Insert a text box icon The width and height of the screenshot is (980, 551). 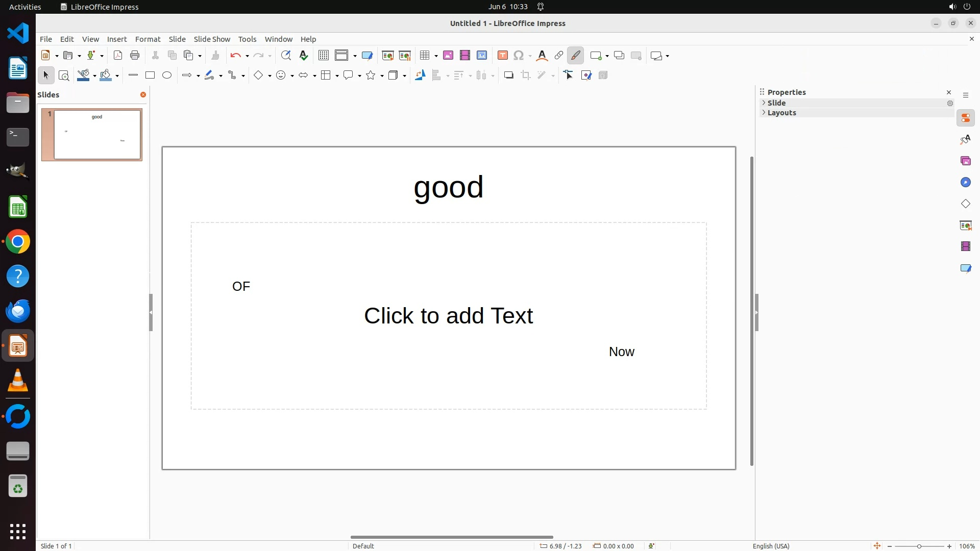point(503,56)
